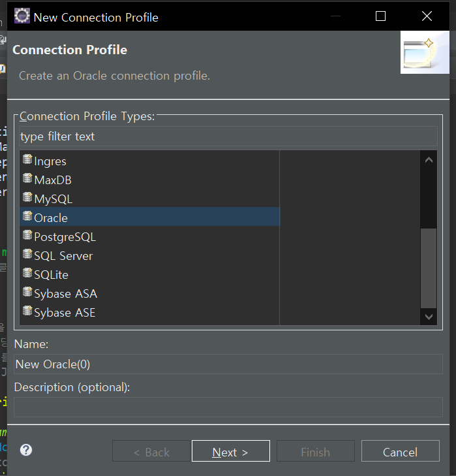Click the disabled Finish button

click(316, 451)
